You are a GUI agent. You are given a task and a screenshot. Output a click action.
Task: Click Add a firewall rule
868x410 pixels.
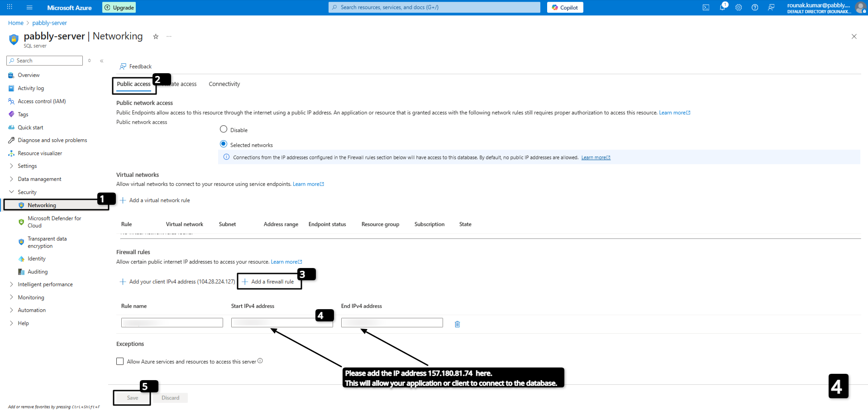(x=268, y=282)
